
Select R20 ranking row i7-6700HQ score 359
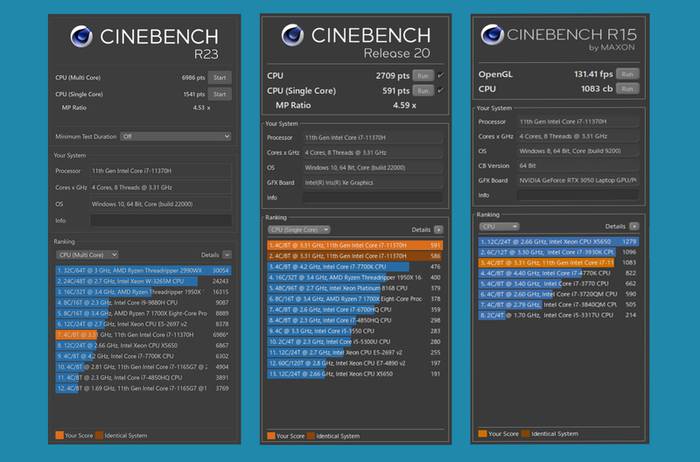[355, 310]
